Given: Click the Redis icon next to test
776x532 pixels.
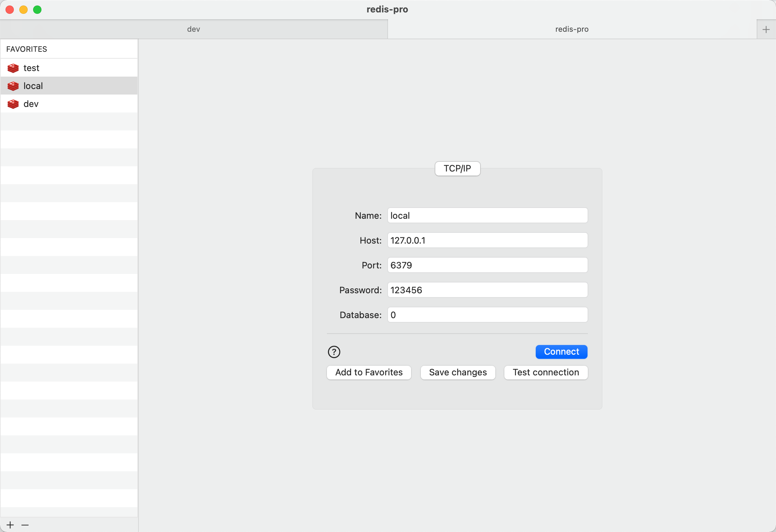Looking at the screenshot, I should point(13,68).
